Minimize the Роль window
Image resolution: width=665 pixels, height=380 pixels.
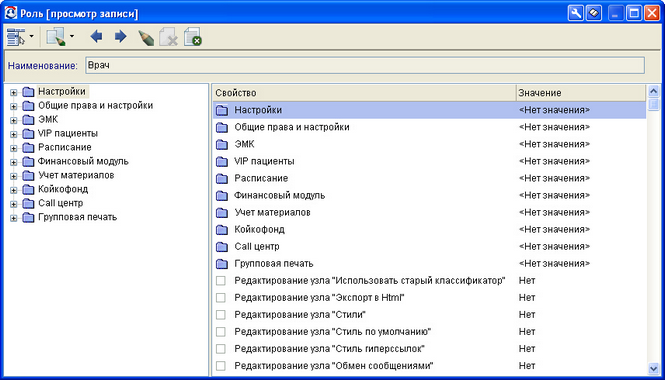[x=616, y=13]
